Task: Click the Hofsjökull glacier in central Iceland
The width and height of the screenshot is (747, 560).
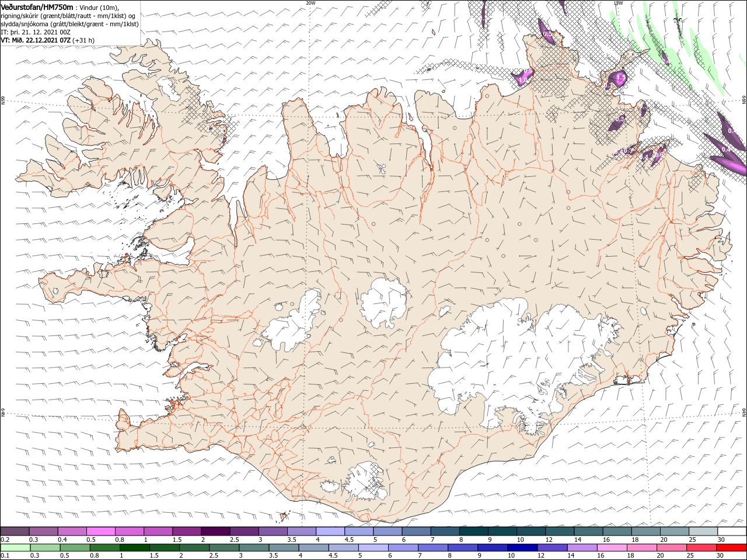Action: click(384, 303)
